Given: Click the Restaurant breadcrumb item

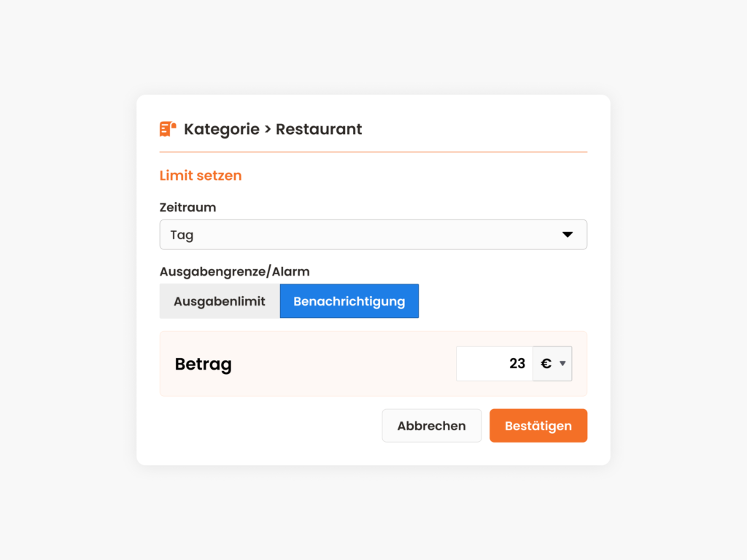Looking at the screenshot, I should pyautogui.click(x=319, y=129).
